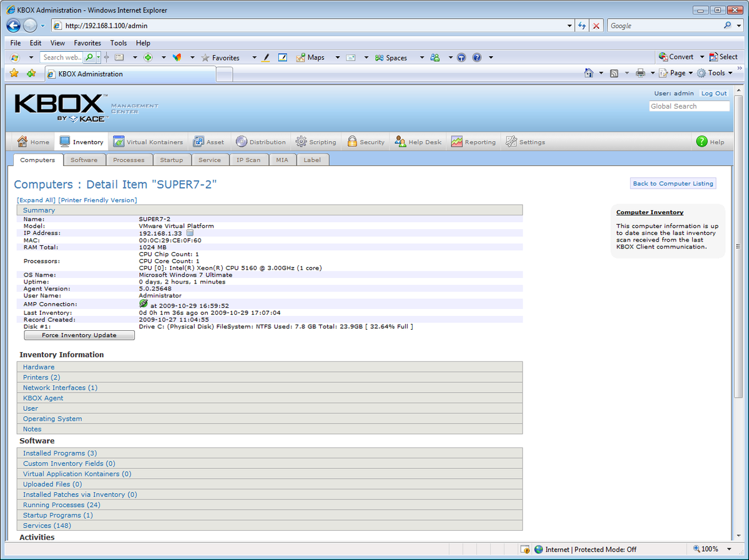This screenshot has width=749, height=560.
Task: Open the Settings pencil icon
Action: (x=511, y=141)
